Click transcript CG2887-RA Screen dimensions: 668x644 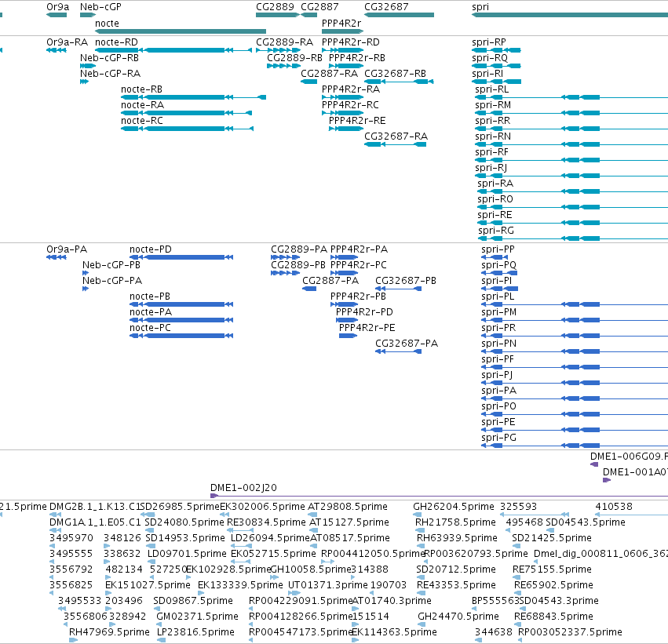coord(308,82)
